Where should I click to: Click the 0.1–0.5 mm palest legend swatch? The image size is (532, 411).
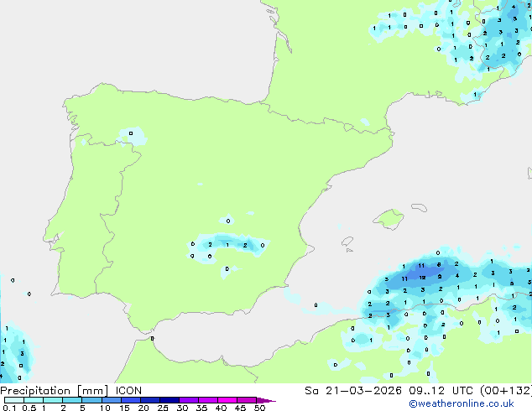click(x=14, y=400)
